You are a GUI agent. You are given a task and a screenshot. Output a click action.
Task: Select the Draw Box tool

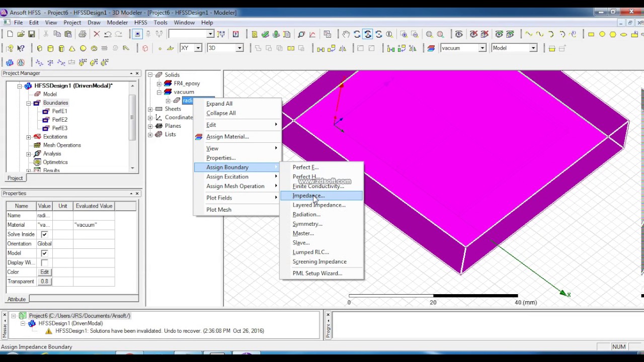[39, 48]
